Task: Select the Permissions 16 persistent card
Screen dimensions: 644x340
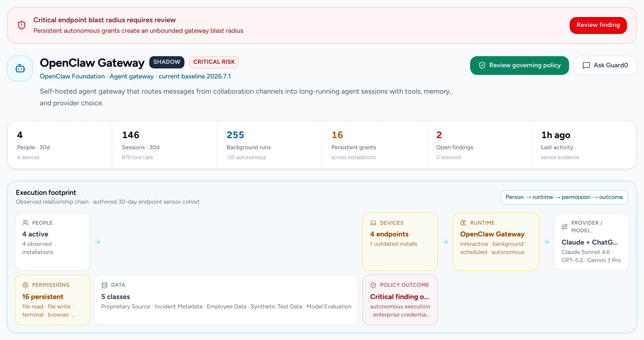Action: (52, 300)
